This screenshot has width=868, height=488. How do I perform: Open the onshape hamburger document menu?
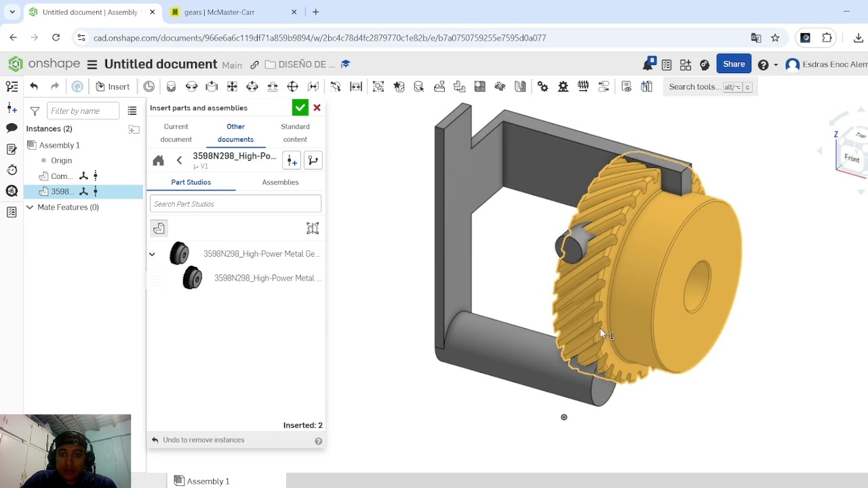[x=92, y=64]
